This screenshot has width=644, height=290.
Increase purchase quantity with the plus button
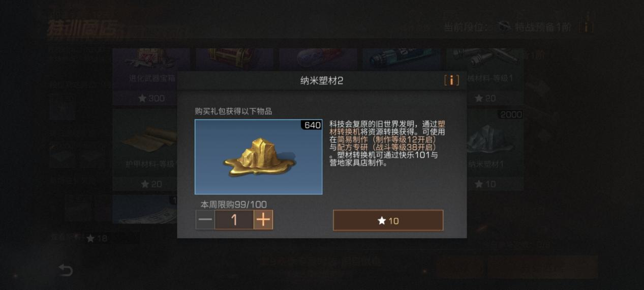point(263,220)
